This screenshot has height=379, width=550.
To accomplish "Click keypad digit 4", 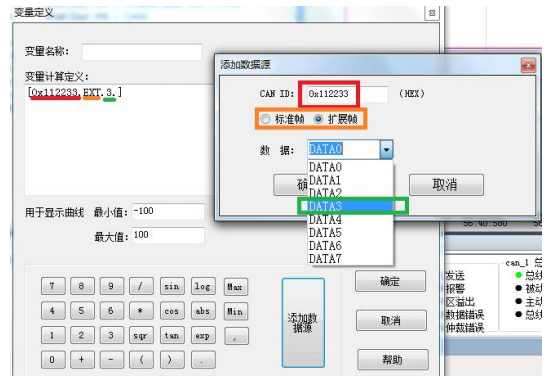I will coord(53,311).
